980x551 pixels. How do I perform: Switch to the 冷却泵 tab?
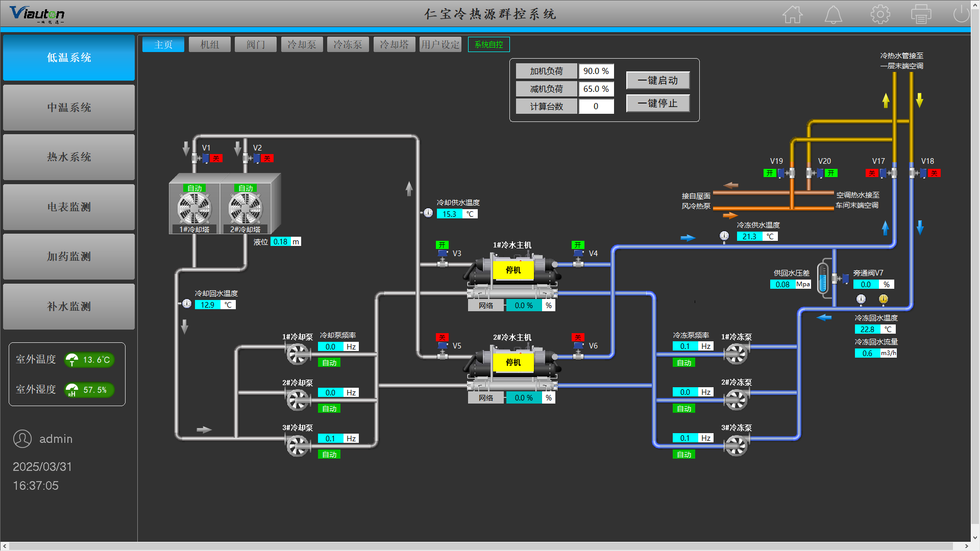pos(302,45)
